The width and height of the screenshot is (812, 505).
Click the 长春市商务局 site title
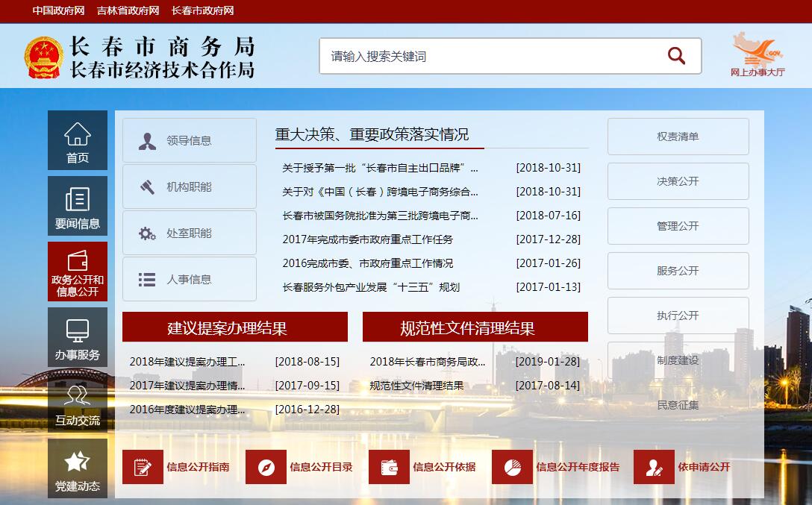(x=162, y=46)
